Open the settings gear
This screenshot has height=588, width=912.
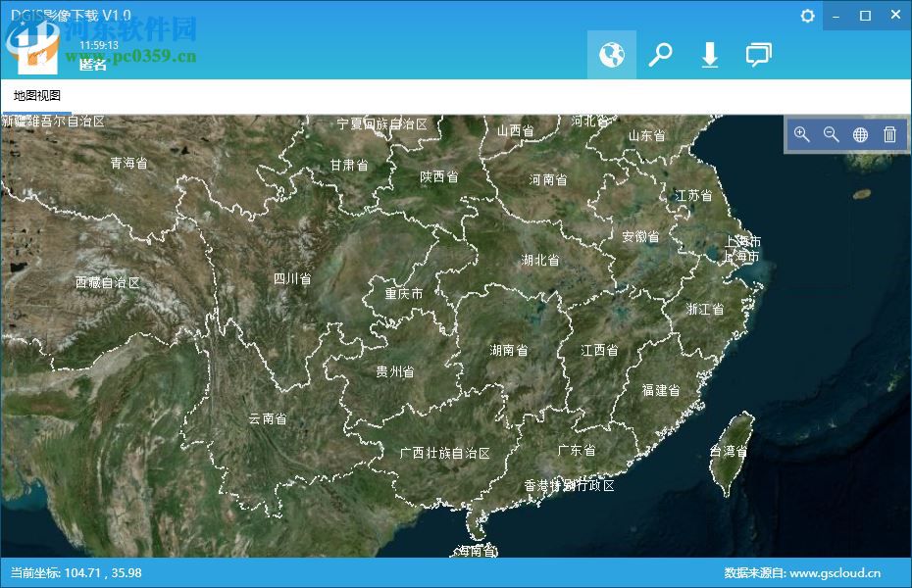tap(806, 16)
